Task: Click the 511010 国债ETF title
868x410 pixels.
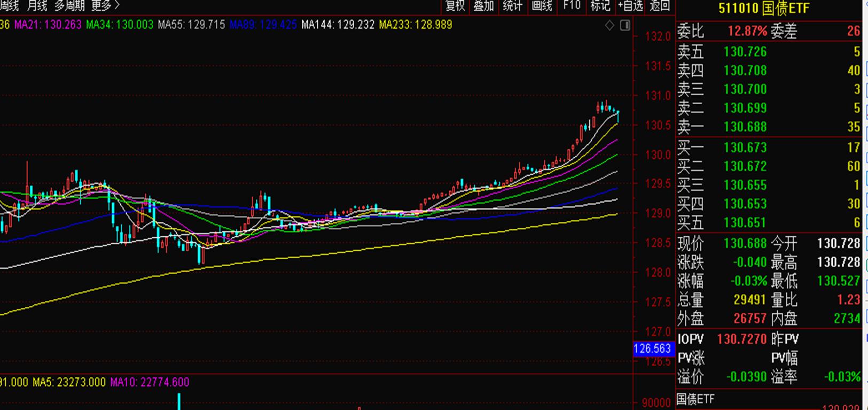Action: coord(764,9)
